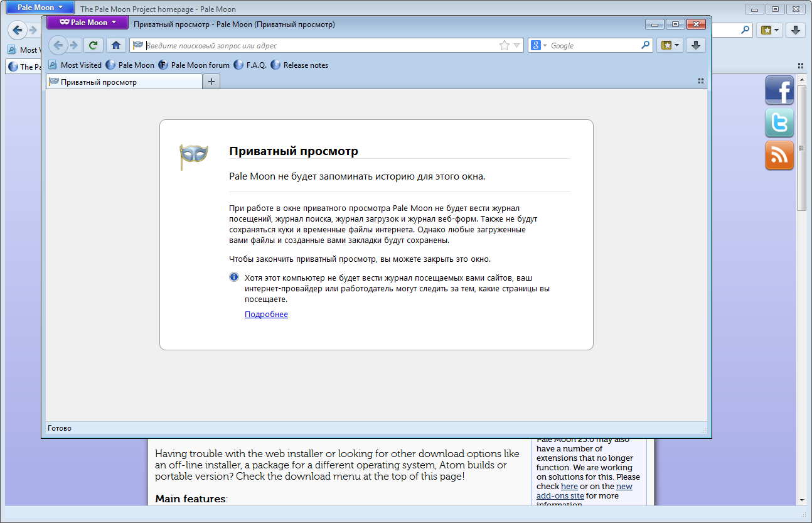
Task: Click background page vertical scrollbar thumb
Action: click(x=801, y=148)
